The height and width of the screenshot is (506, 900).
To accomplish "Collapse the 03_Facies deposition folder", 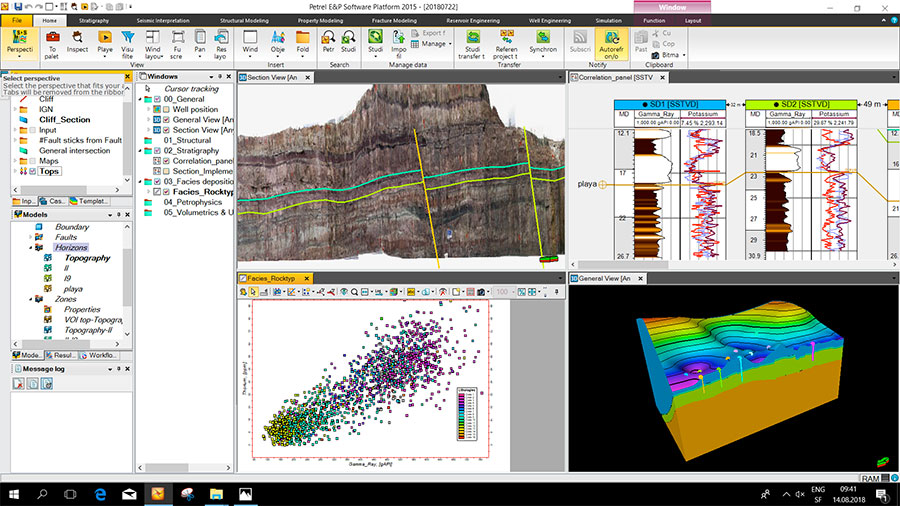I will click(140, 182).
